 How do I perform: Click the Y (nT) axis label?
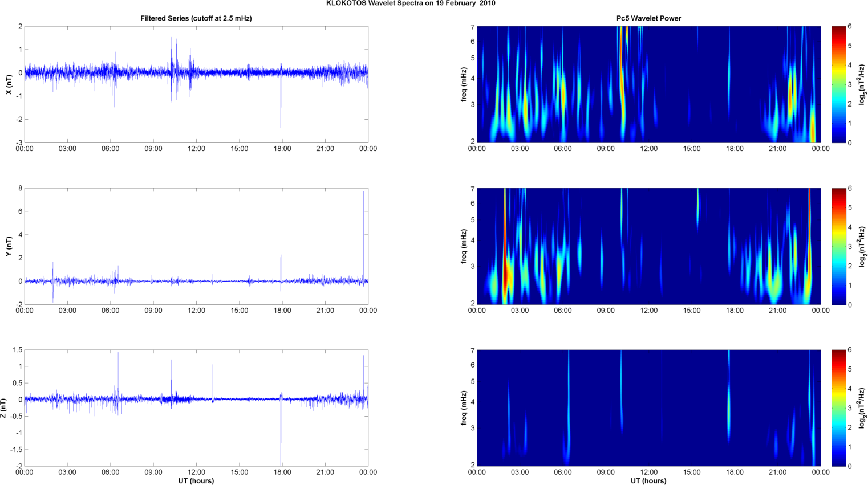click(x=9, y=246)
